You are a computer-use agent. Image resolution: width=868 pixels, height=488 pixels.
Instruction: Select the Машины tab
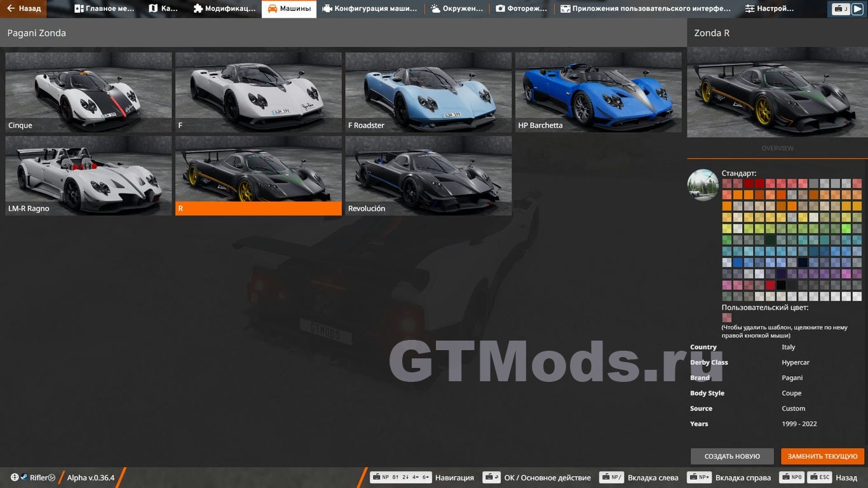pyautogui.click(x=289, y=9)
